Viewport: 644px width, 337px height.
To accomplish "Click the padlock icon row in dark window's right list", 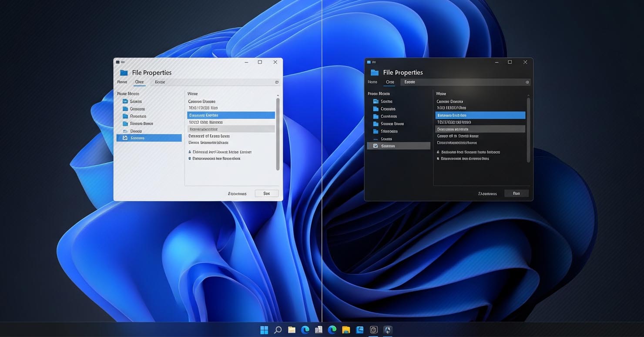I will tap(469, 152).
